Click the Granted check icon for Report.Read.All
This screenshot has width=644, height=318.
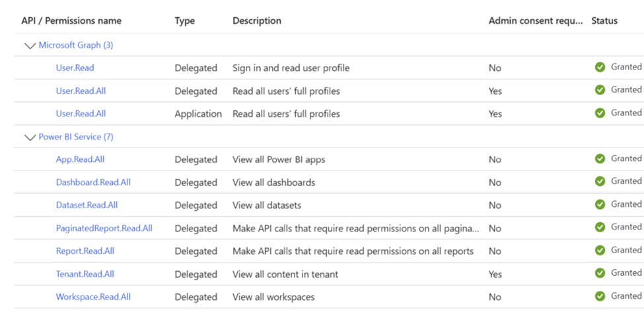pyautogui.click(x=600, y=251)
